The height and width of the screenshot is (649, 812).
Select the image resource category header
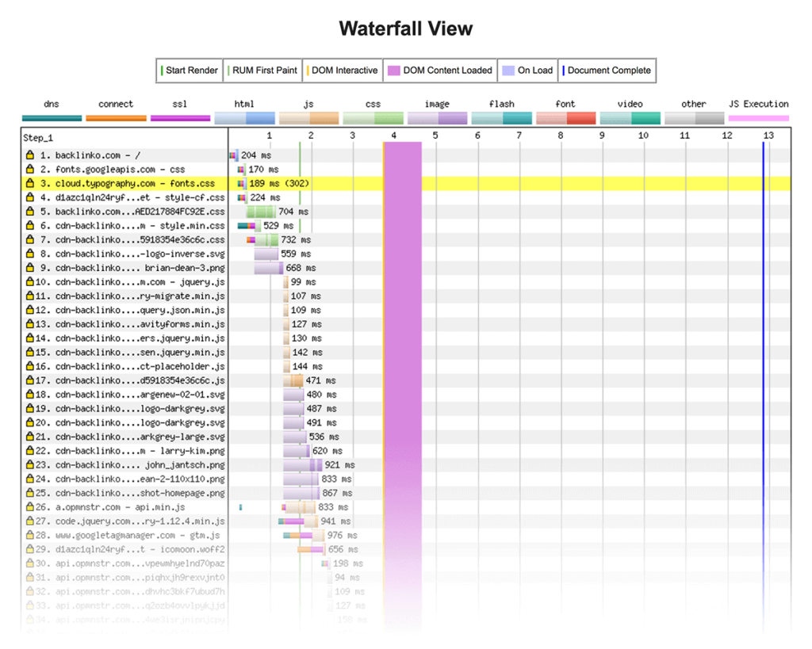tap(437, 104)
